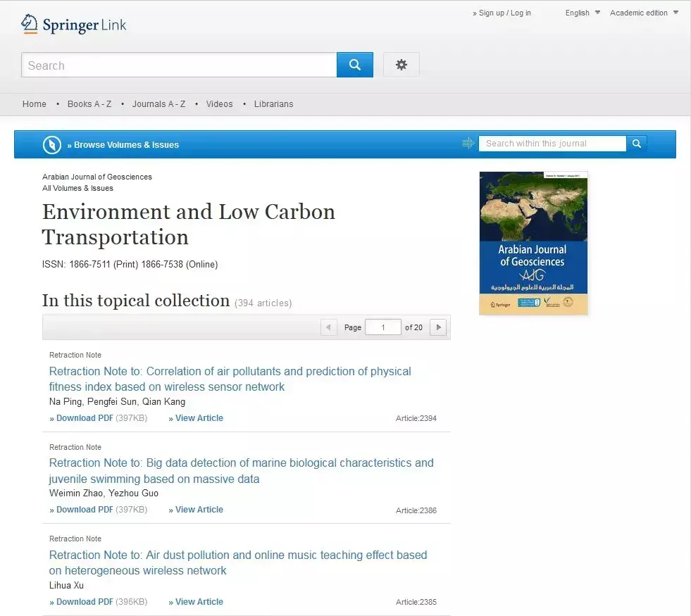View Article for Lihua Xu retraction
This screenshot has width=691, height=616.
(x=199, y=602)
